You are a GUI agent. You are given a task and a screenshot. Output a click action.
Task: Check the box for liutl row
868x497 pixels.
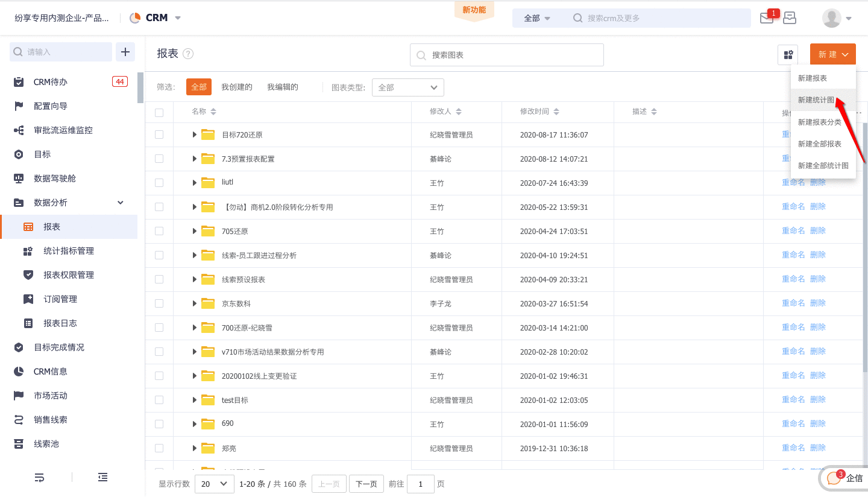[159, 183]
